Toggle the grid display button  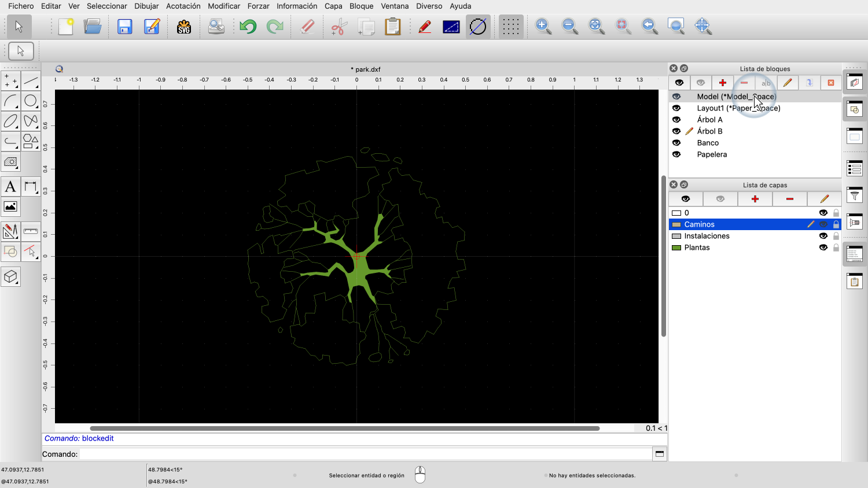[x=510, y=27]
